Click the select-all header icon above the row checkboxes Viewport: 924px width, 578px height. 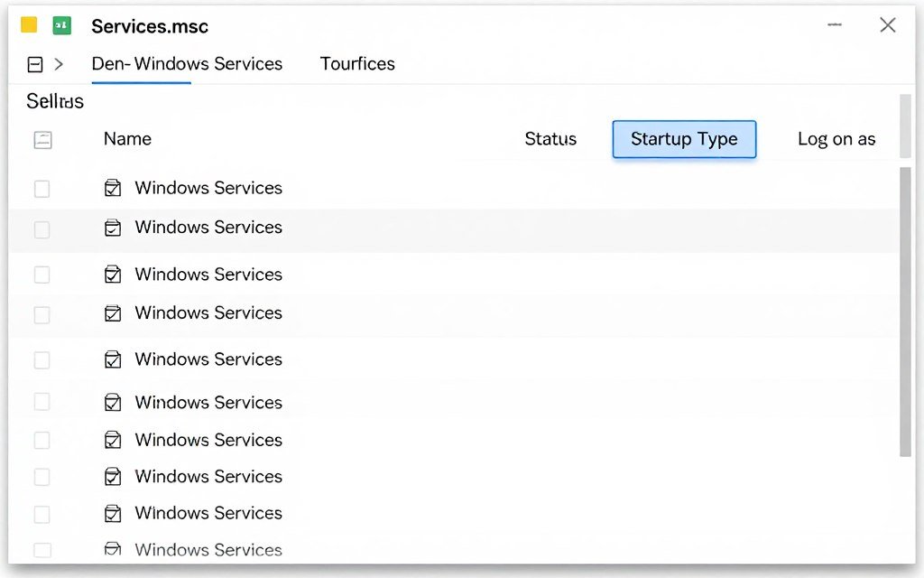point(42,139)
